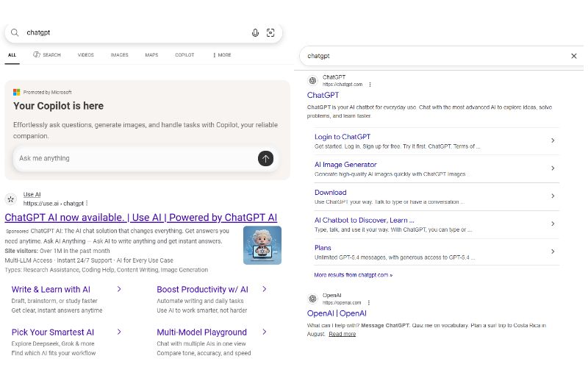Click the Use AI site name link
This screenshot has width=588, height=392.
tap(32, 194)
